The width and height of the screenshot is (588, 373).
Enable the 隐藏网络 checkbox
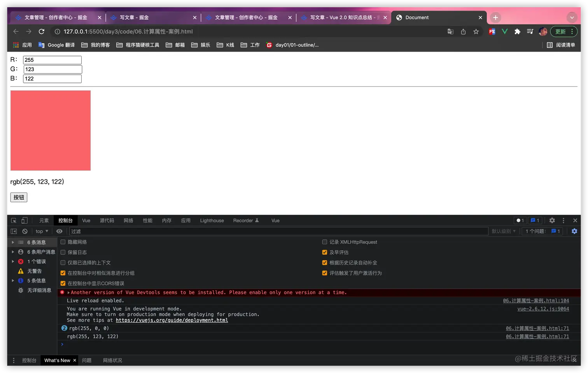(63, 242)
